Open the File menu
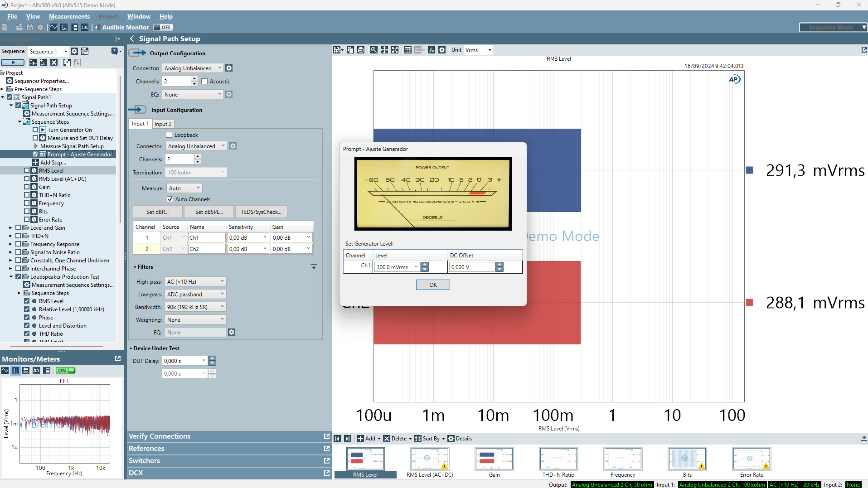The height and width of the screenshot is (488, 868). point(12,16)
